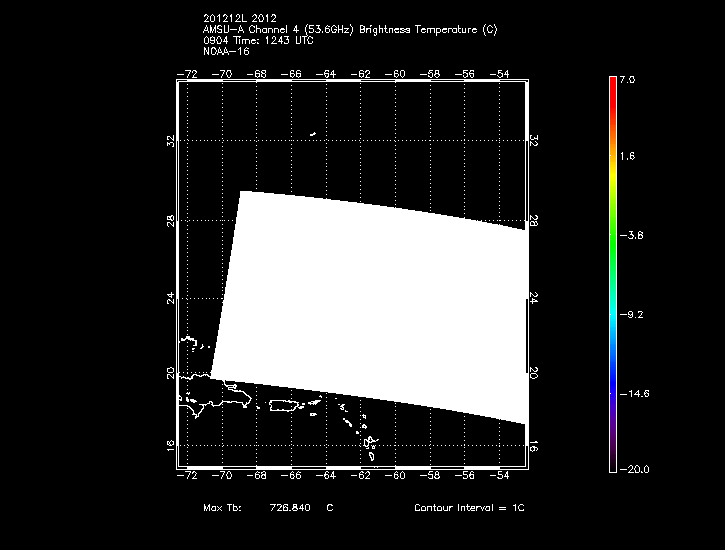Select the -14.6 color scale label
The height and width of the screenshot is (550, 725).
633,393
